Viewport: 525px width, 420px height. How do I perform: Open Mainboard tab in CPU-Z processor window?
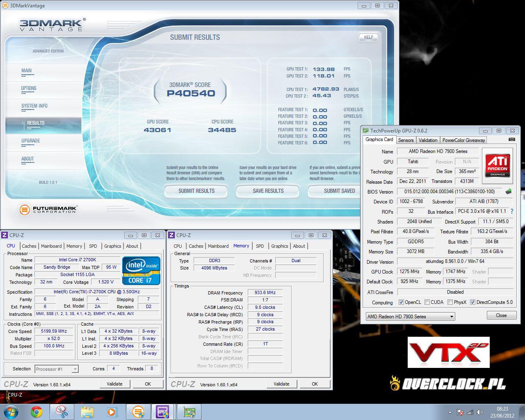pyautogui.click(x=51, y=246)
